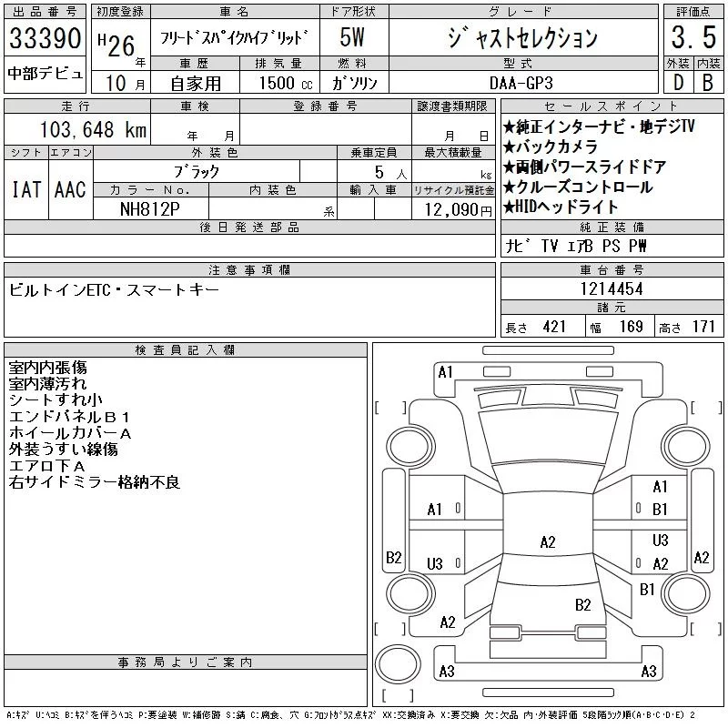Select note ビルトインETC・スマートキー
Image resolution: width=728 pixels, height=728 pixels.
(114, 290)
